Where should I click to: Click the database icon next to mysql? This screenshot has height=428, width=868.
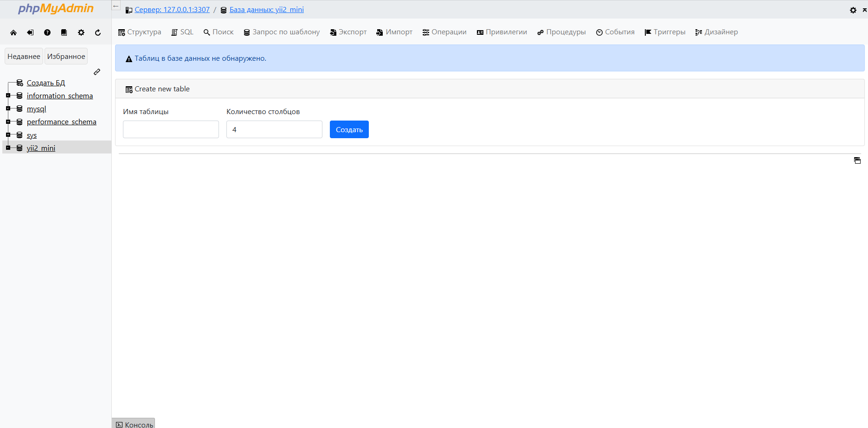19,109
